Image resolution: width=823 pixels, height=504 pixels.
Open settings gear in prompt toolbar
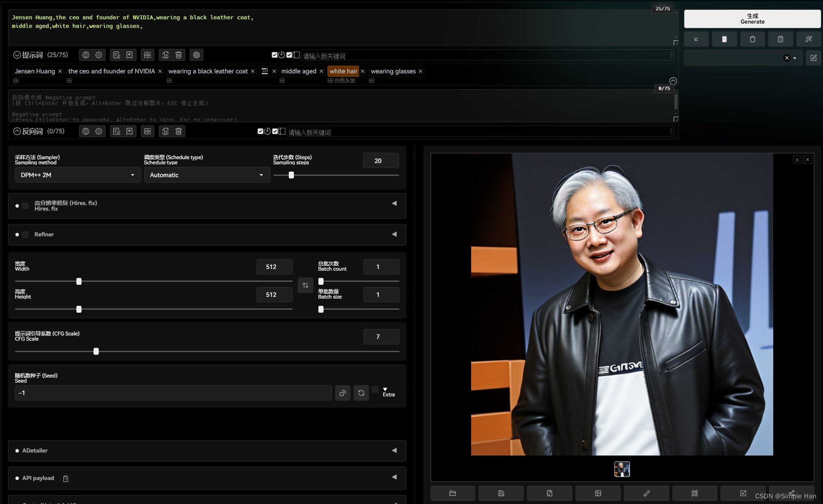pos(99,55)
